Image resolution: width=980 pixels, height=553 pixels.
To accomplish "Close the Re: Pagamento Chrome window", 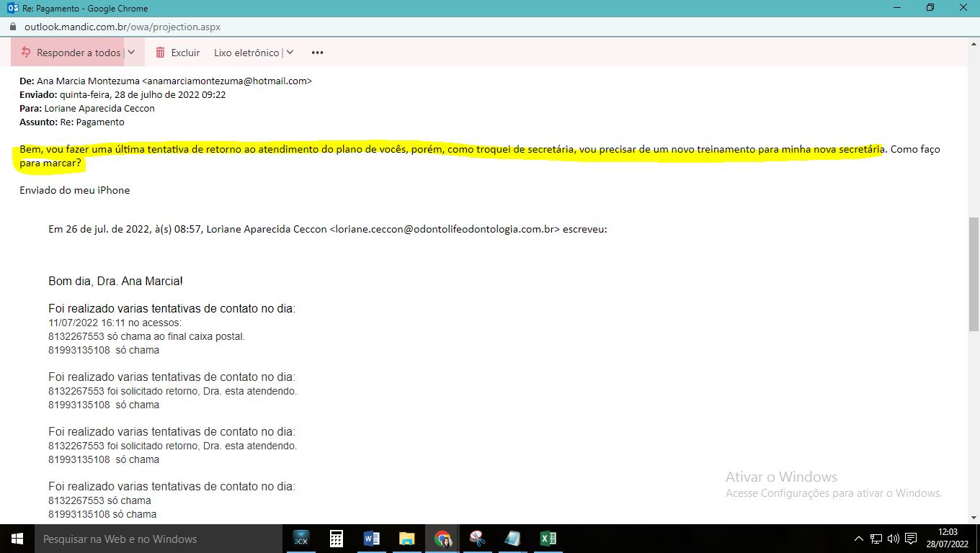I will click(963, 8).
